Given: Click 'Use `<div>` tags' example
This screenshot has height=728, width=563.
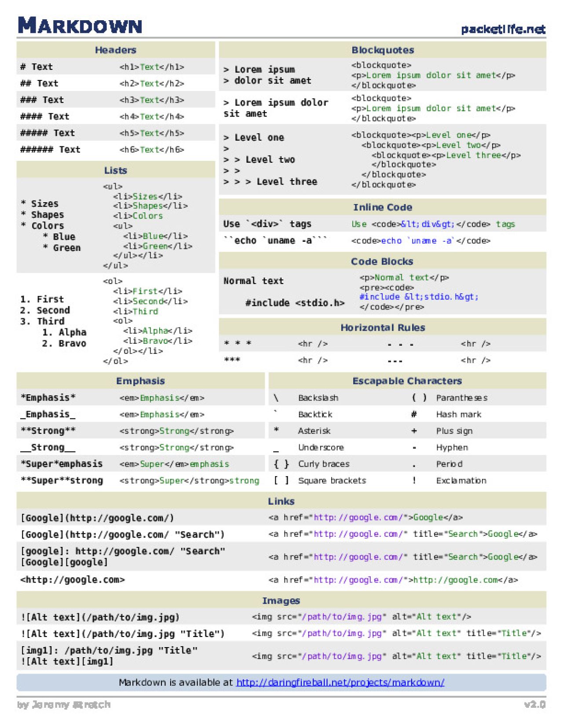Looking at the screenshot, I should pyautogui.click(x=267, y=224).
